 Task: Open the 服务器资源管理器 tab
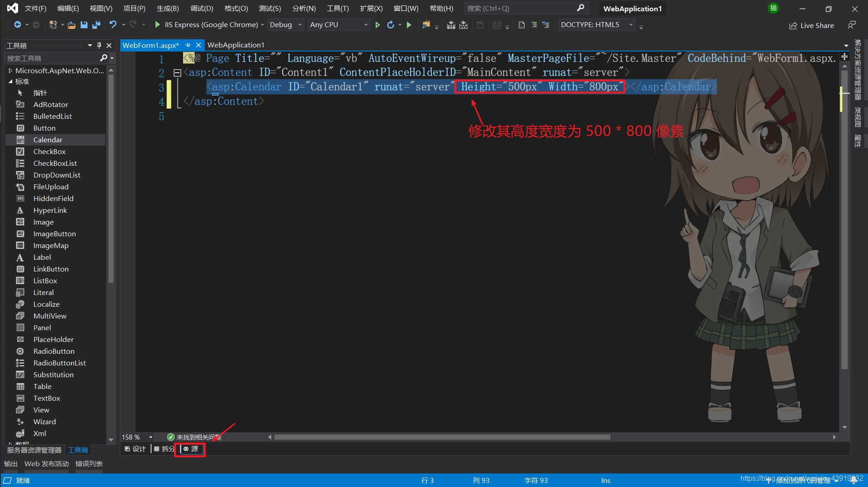point(34,450)
